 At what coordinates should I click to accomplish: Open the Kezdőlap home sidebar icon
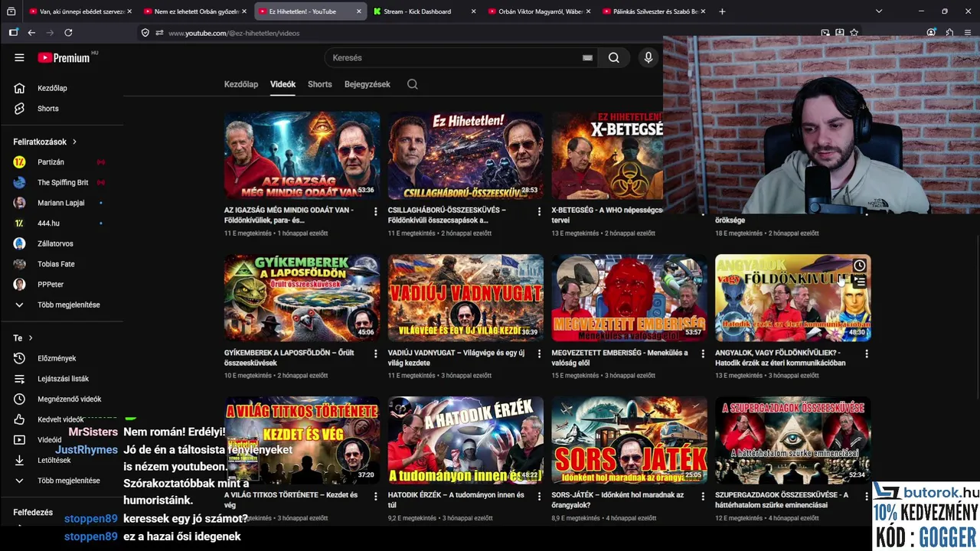tap(19, 88)
